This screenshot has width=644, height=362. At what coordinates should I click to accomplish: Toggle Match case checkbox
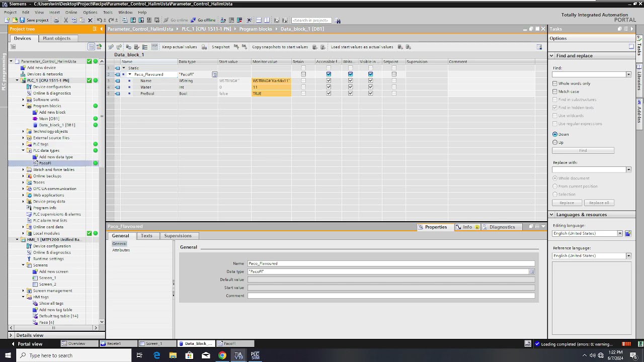click(555, 92)
